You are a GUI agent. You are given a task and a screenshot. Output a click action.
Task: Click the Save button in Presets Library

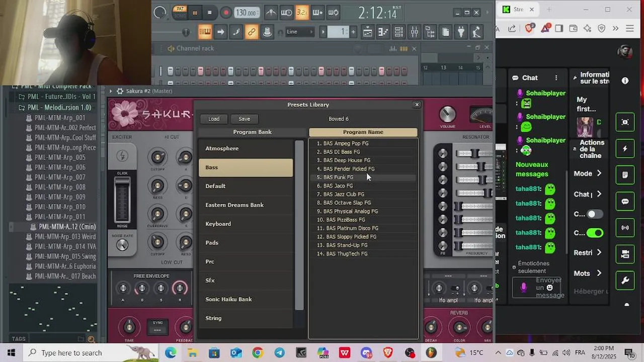(244, 119)
